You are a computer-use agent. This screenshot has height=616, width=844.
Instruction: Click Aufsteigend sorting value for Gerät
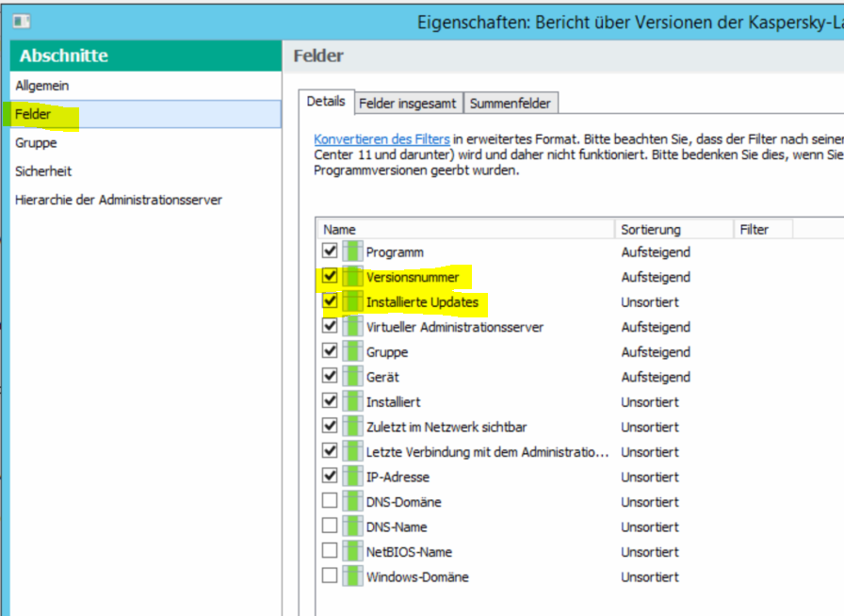[x=656, y=377]
